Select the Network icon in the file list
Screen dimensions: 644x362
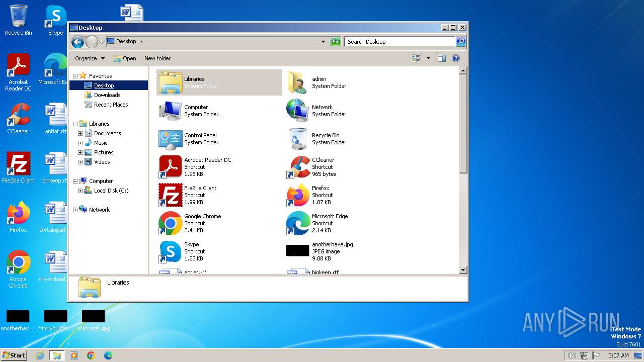point(298,111)
